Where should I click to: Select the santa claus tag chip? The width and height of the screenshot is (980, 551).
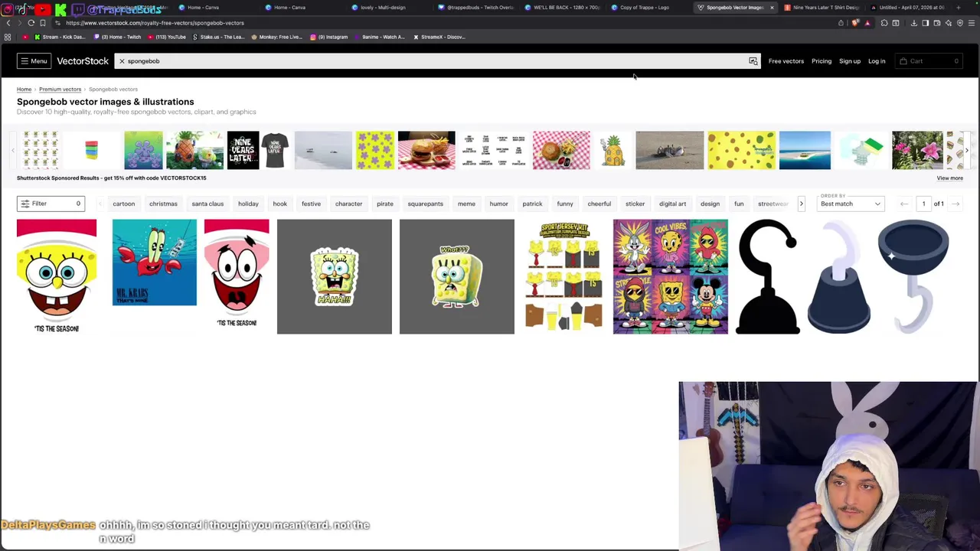(x=207, y=204)
